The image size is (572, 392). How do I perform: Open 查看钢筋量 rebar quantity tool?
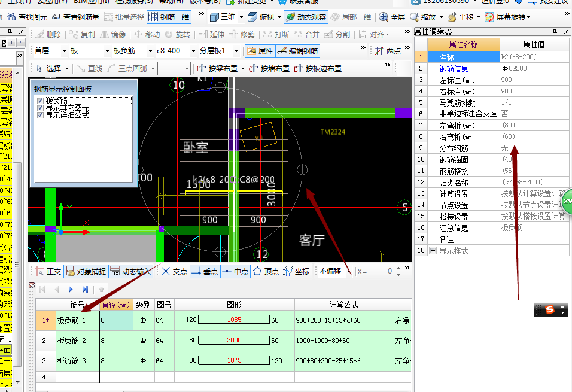pos(75,17)
